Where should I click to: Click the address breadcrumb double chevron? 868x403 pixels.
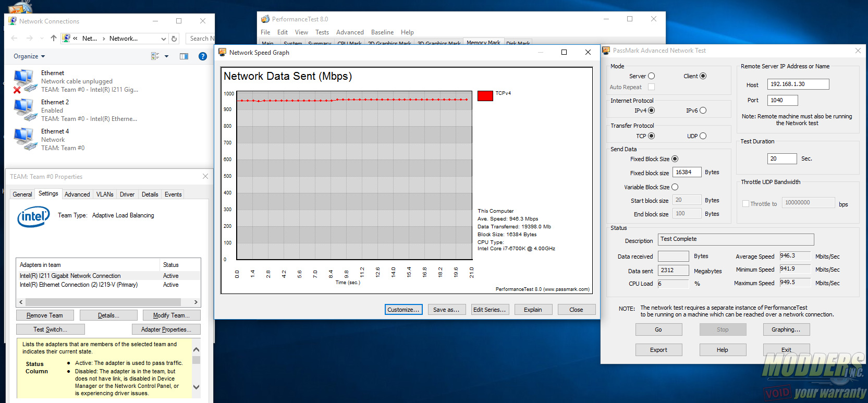click(x=76, y=39)
